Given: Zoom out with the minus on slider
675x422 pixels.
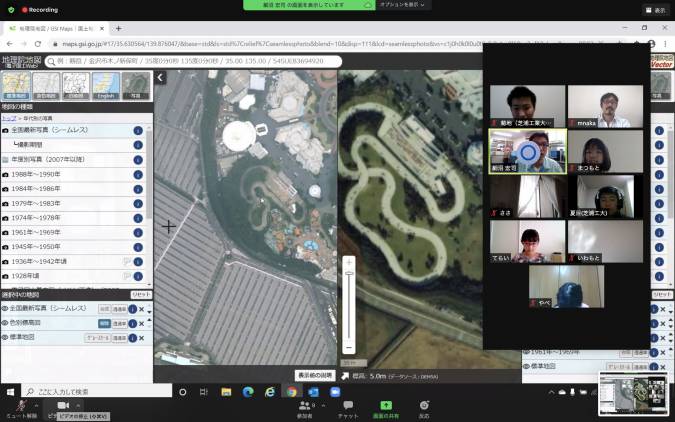Looking at the screenshot, I should tap(349, 347).
